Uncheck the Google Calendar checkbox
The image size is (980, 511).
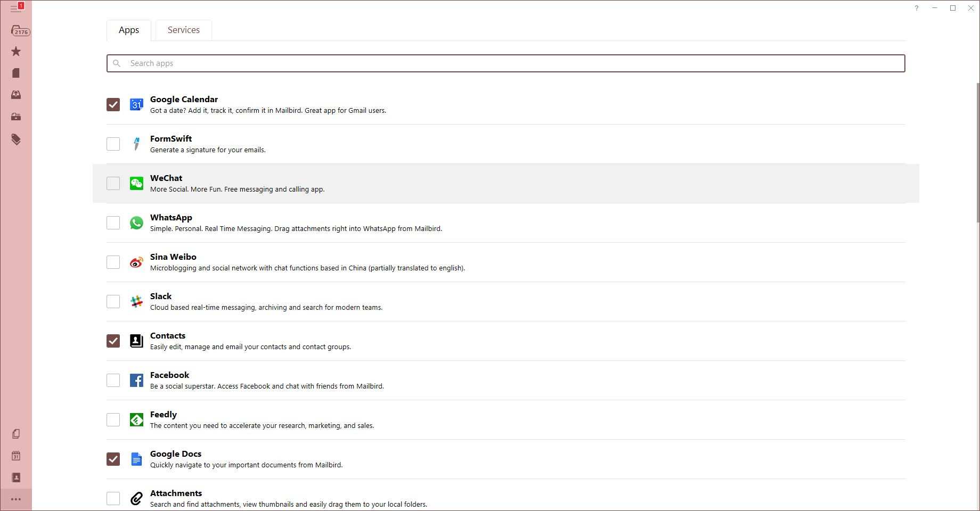113,104
